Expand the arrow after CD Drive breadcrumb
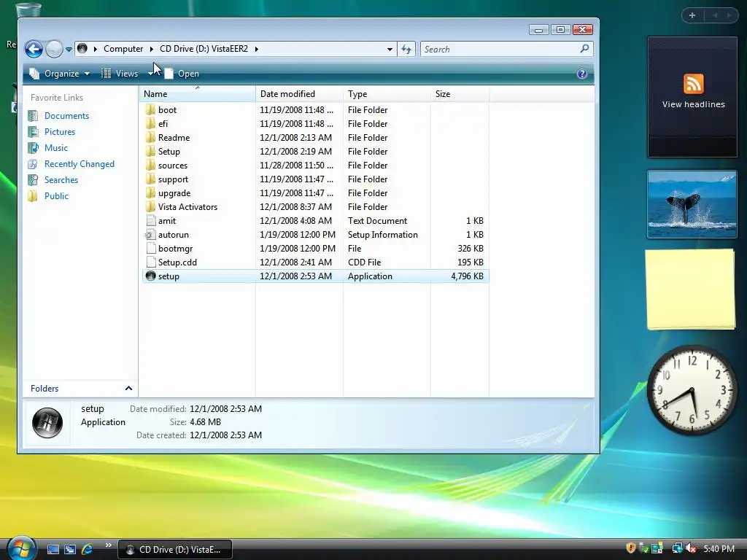The height and width of the screenshot is (560, 747). pyautogui.click(x=256, y=49)
